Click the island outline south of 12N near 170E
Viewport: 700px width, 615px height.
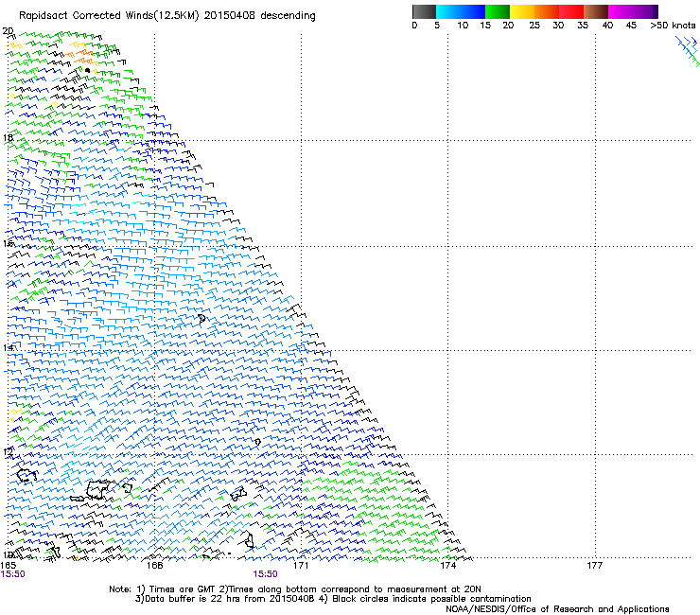pos(238,494)
